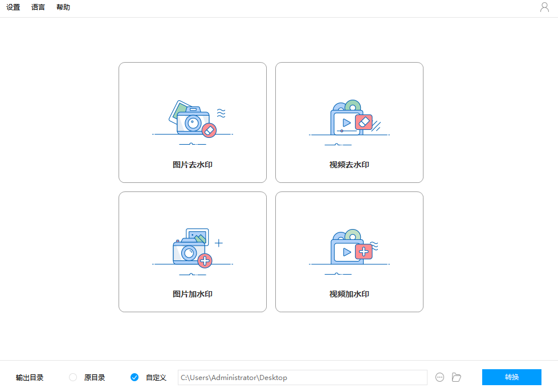Click the camera plus icon for 图片加水印
Viewport: 558px width, 392px height.
tap(193, 248)
